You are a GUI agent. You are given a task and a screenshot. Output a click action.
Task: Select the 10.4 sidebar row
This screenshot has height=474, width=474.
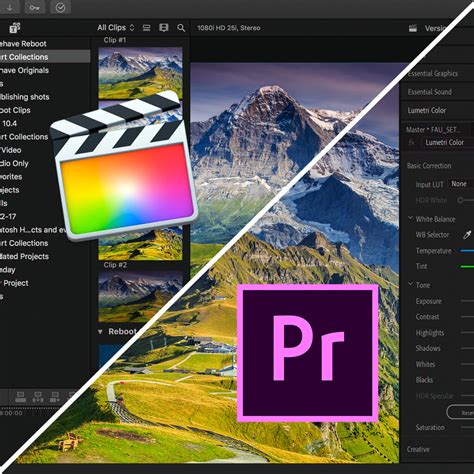9,124
